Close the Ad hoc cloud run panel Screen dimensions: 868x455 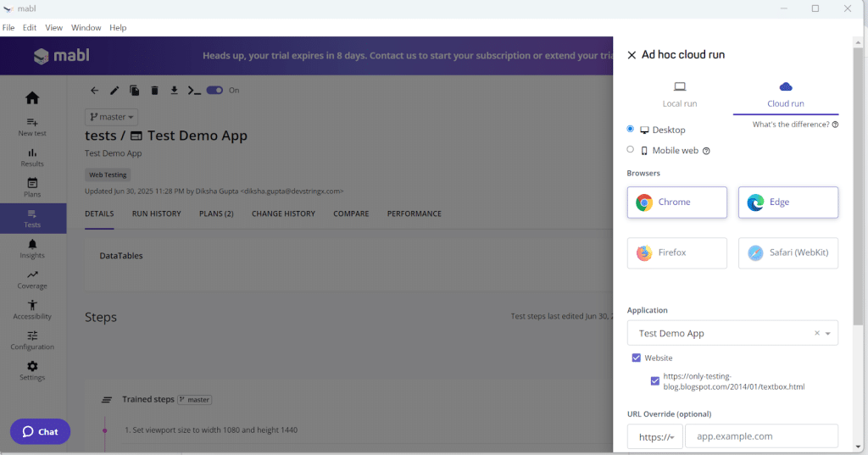pos(632,55)
